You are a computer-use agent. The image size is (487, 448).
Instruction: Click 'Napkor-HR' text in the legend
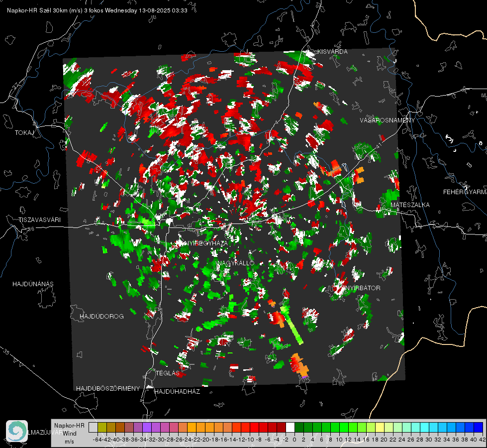69,426
